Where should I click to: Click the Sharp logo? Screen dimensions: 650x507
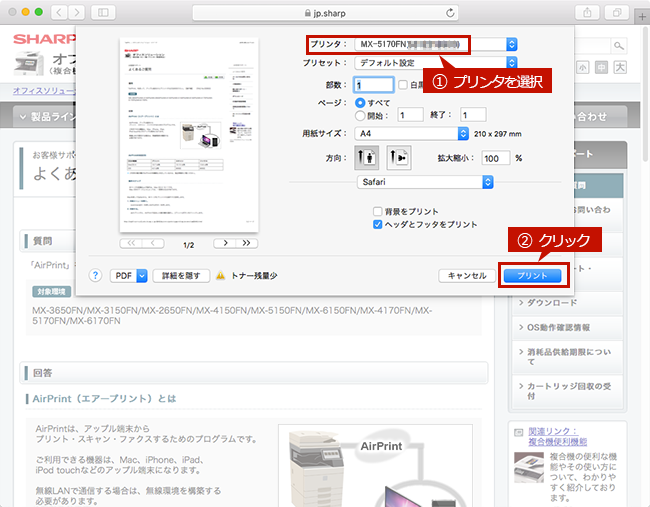tap(44, 39)
